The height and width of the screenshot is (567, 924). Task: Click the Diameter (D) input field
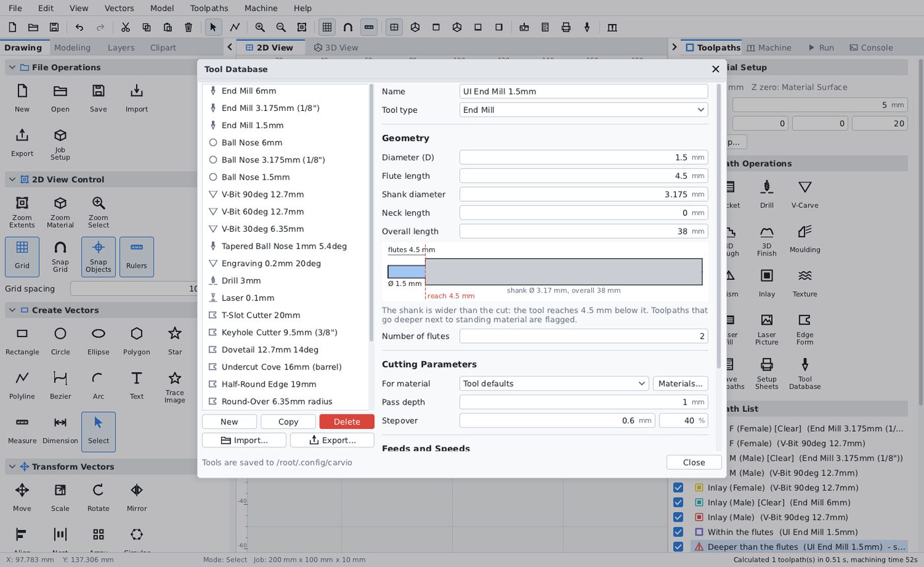(x=583, y=157)
